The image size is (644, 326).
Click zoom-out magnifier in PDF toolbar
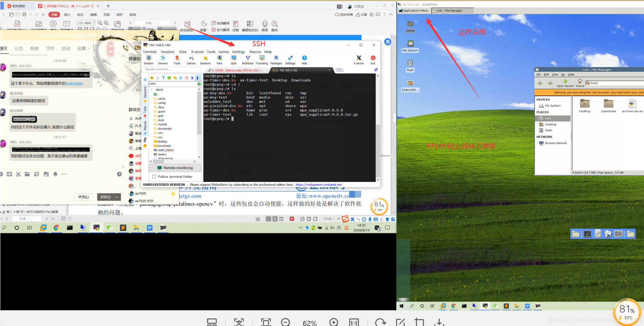tap(100, 23)
